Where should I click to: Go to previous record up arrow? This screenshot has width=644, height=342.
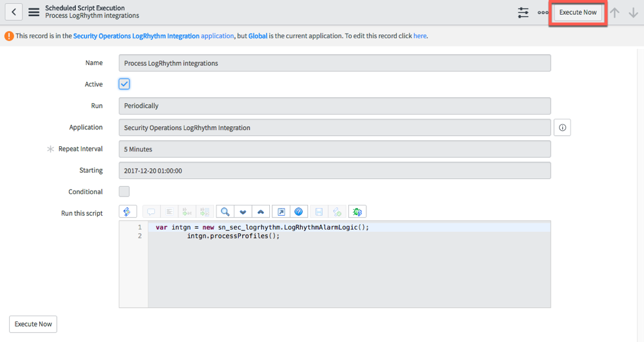(x=614, y=12)
